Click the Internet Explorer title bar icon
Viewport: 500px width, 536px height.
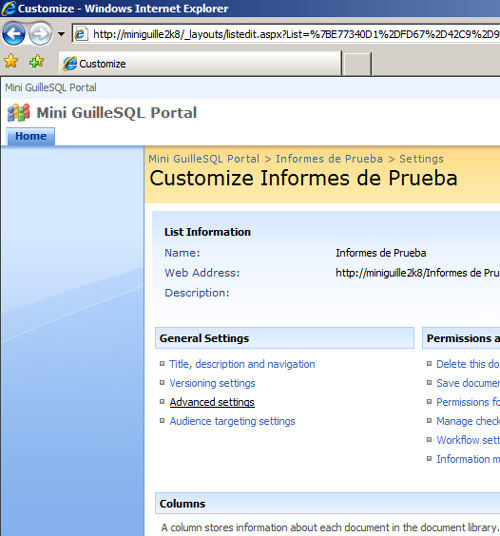click(8, 8)
